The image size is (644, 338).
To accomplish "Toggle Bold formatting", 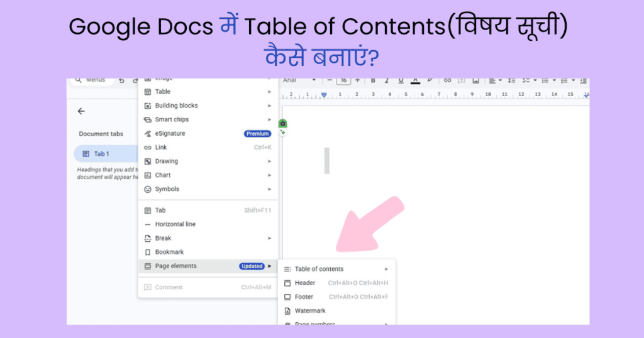I will tap(373, 81).
